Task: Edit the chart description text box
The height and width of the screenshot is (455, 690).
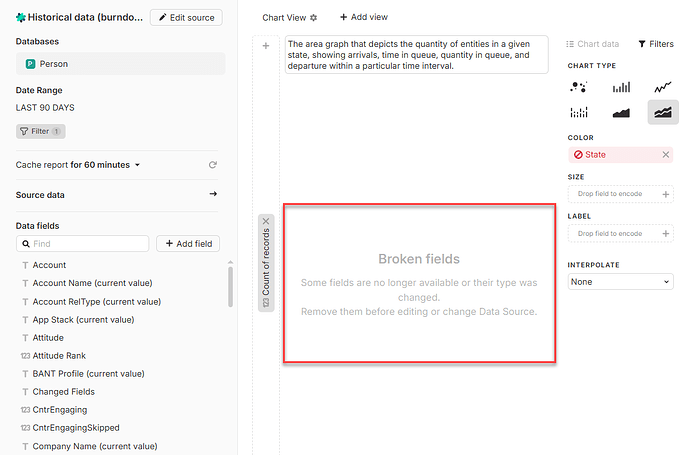Action: (x=417, y=55)
